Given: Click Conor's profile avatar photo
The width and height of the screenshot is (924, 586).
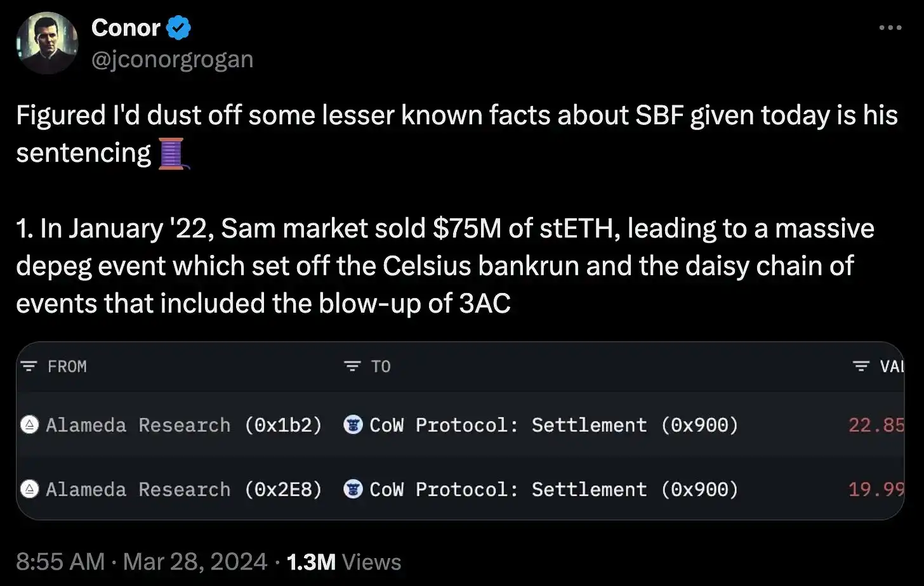Looking at the screenshot, I should 47,43.
